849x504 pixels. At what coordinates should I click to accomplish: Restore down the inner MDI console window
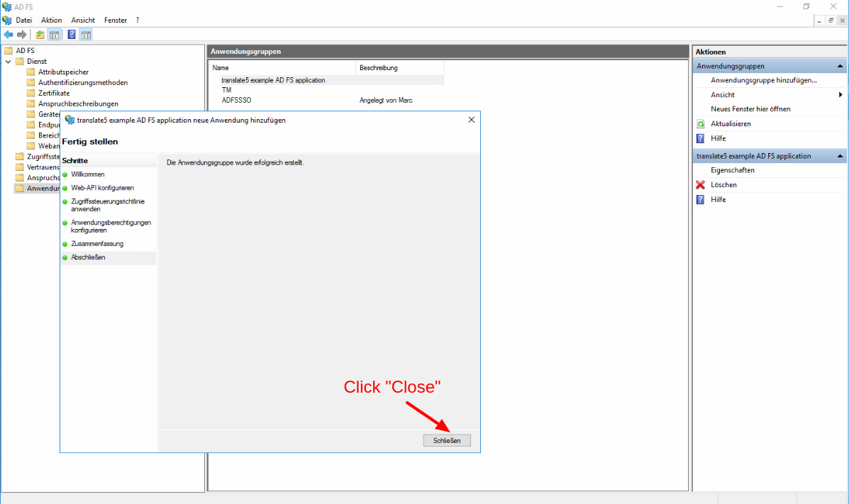coord(831,21)
